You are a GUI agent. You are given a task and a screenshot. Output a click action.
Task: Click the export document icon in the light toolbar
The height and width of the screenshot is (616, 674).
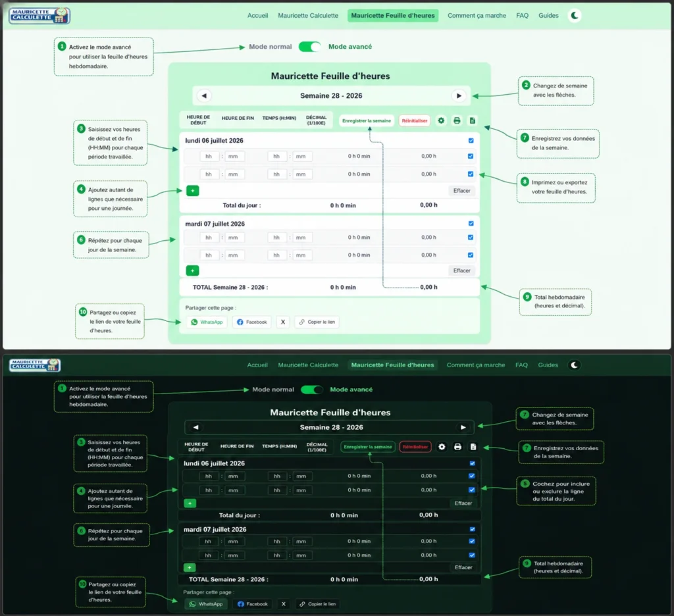(x=473, y=121)
